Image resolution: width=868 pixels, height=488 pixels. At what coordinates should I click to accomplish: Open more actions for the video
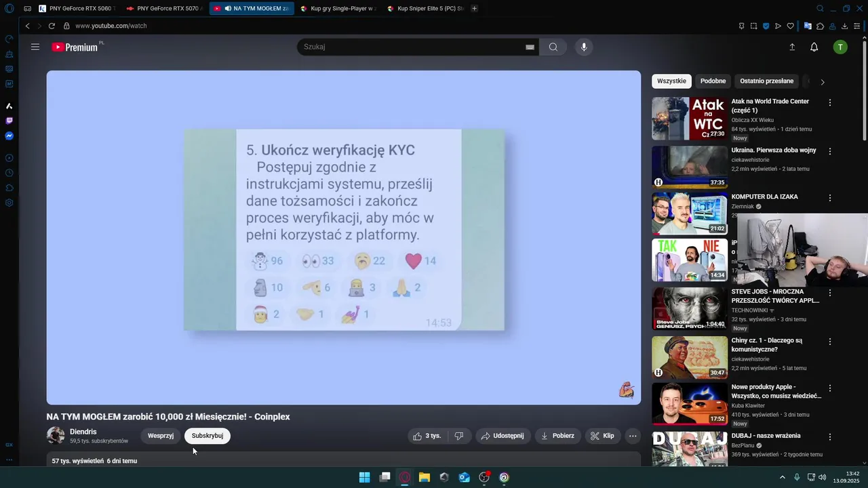(633, 436)
